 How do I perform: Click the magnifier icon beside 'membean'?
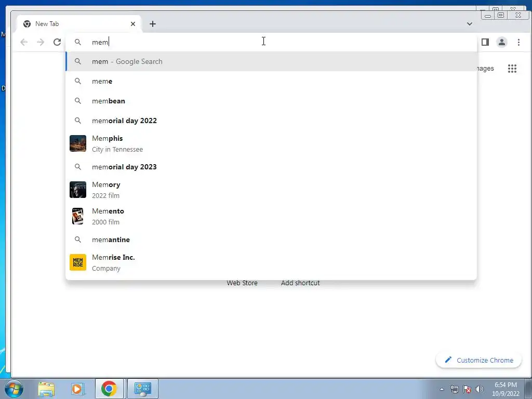tap(78, 101)
